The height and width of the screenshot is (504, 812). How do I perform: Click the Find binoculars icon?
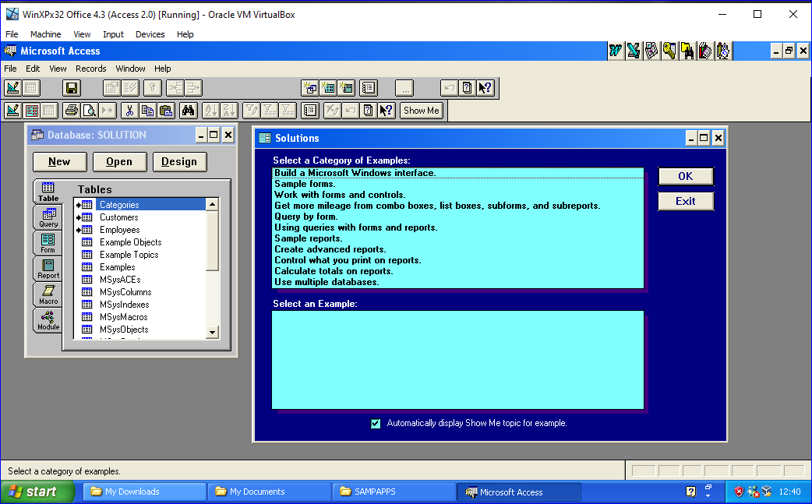point(188,111)
